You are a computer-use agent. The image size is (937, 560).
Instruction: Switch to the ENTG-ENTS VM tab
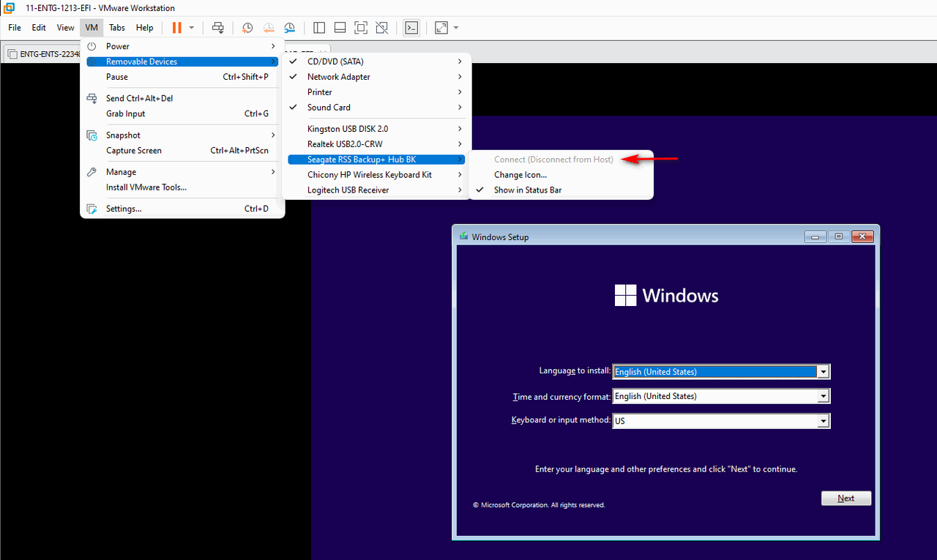point(42,53)
